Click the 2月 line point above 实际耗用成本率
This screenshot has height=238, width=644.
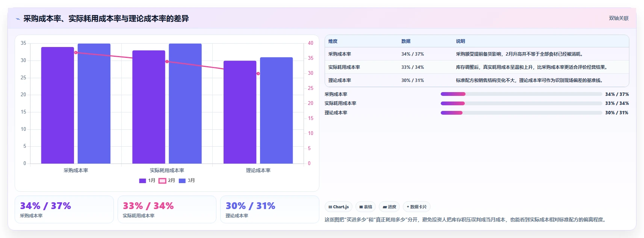click(x=167, y=62)
